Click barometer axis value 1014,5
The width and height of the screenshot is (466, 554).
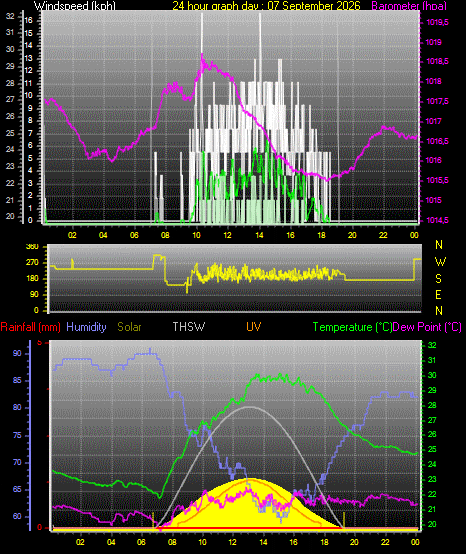tap(438, 220)
